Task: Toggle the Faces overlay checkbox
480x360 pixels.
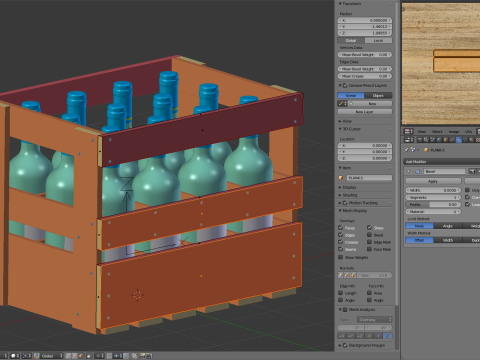Action: coord(341,228)
